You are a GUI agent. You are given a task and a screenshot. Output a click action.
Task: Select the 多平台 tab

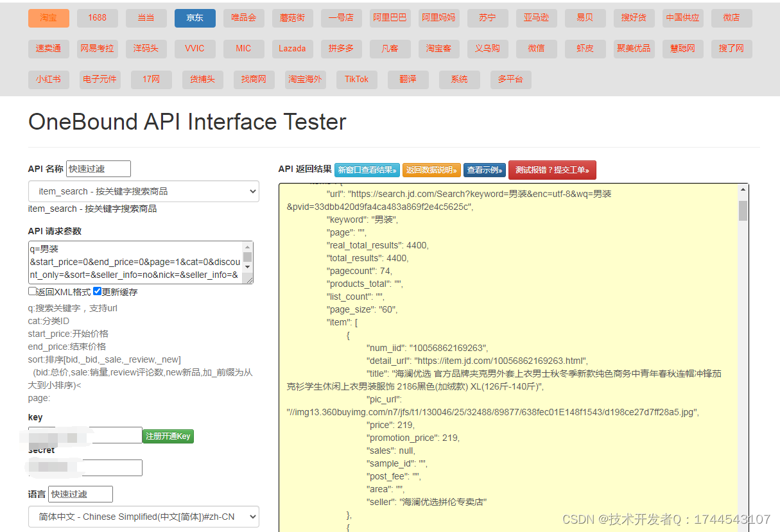tap(511, 80)
